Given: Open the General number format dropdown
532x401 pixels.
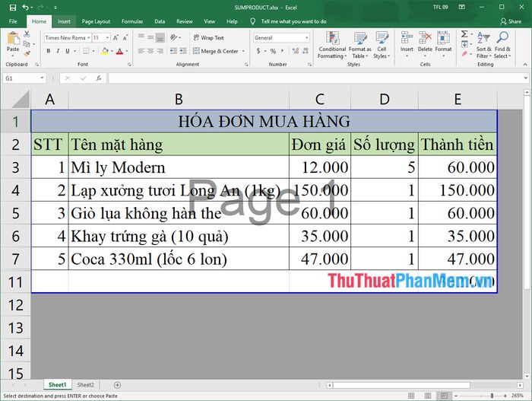Looking at the screenshot, I should pyautogui.click(x=307, y=38).
